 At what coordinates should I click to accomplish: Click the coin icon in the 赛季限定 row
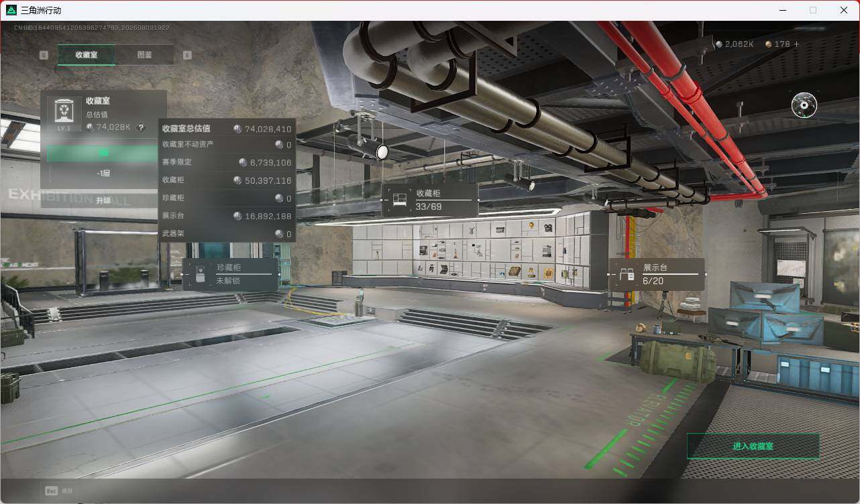243,163
